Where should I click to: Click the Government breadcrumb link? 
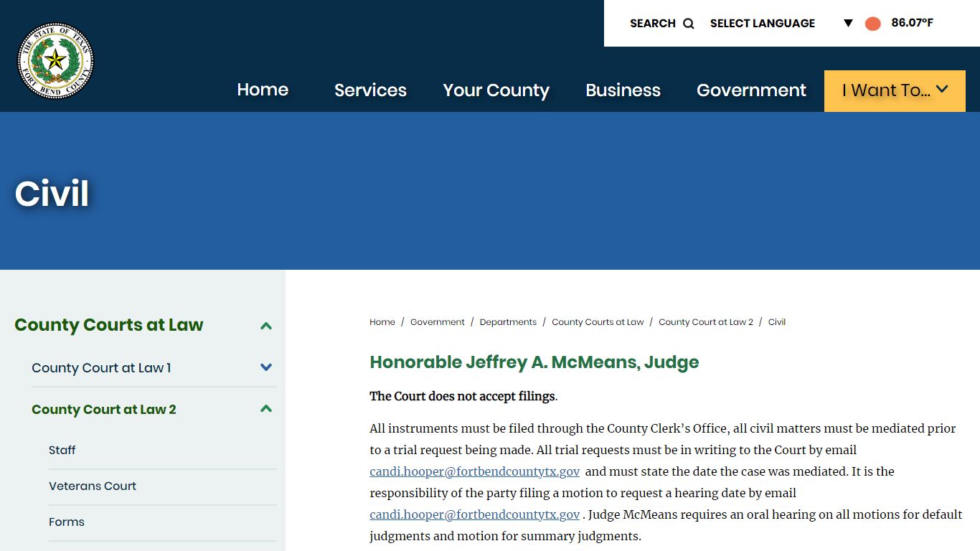click(438, 322)
